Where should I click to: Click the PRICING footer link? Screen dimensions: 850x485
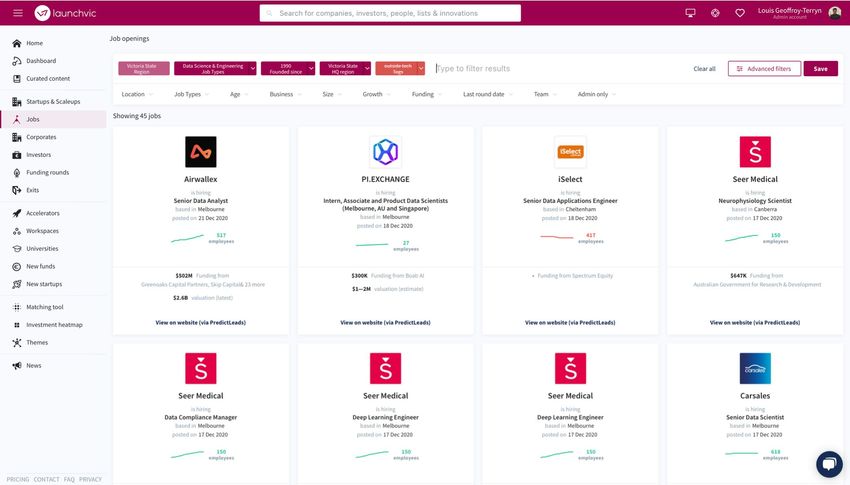[x=18, y=480]
